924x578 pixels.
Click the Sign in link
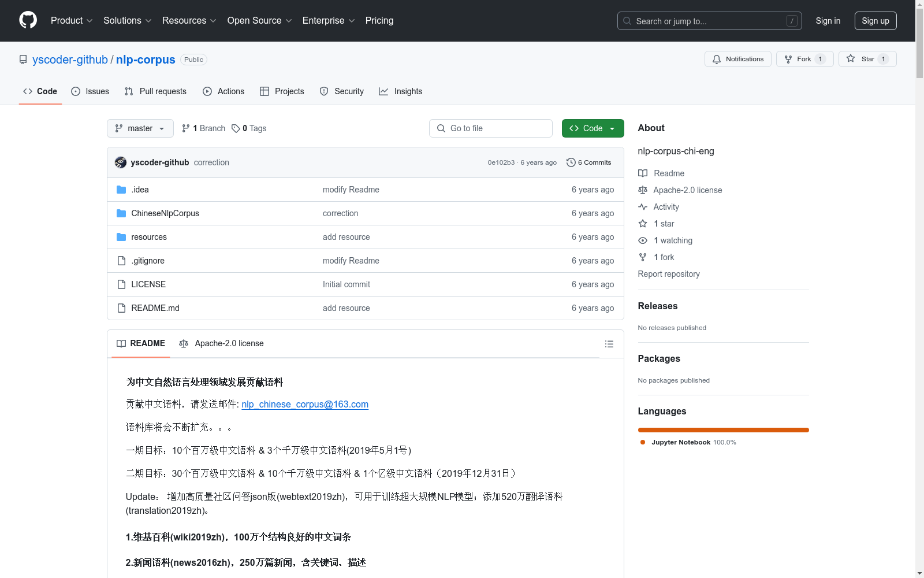tap(828, 21)
